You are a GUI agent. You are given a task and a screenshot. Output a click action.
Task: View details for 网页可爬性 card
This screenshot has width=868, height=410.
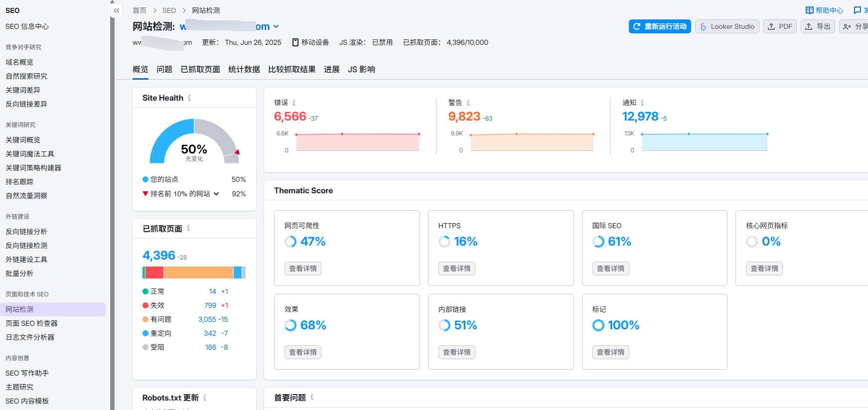click(303, 269)
